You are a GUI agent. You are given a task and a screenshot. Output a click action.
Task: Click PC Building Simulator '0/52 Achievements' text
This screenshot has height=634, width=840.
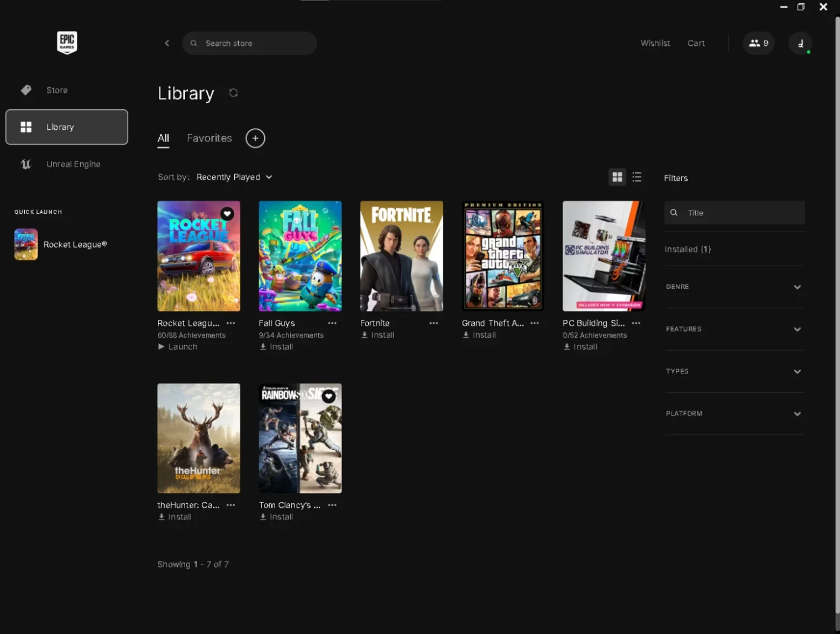595,335
